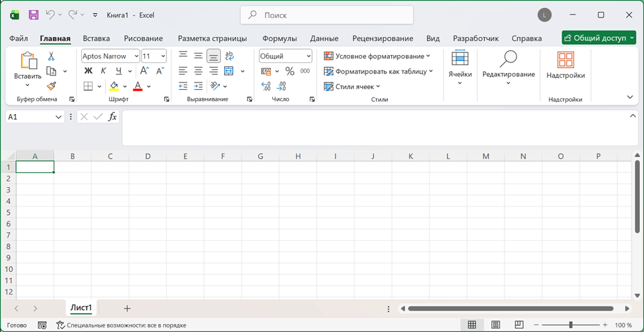Toggle bold formatting with the Ж button
The image size is (644, 332).
point(89,70)
